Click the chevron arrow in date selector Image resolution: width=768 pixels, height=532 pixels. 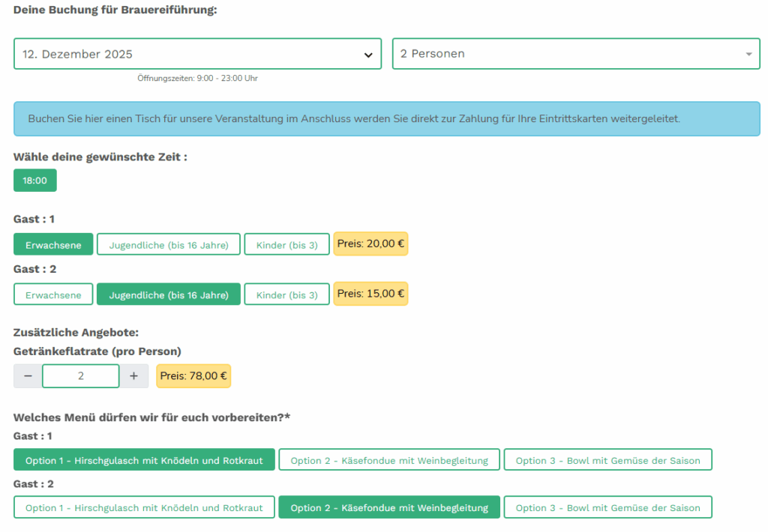(x=367, y=55)
